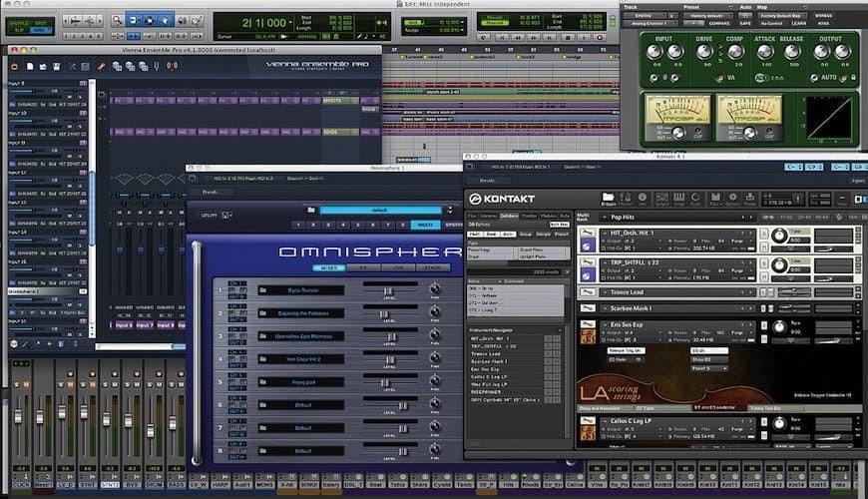Select Omnisphere part 5 number button
This screenshot has width=868, height=499.
click(357, 225)
